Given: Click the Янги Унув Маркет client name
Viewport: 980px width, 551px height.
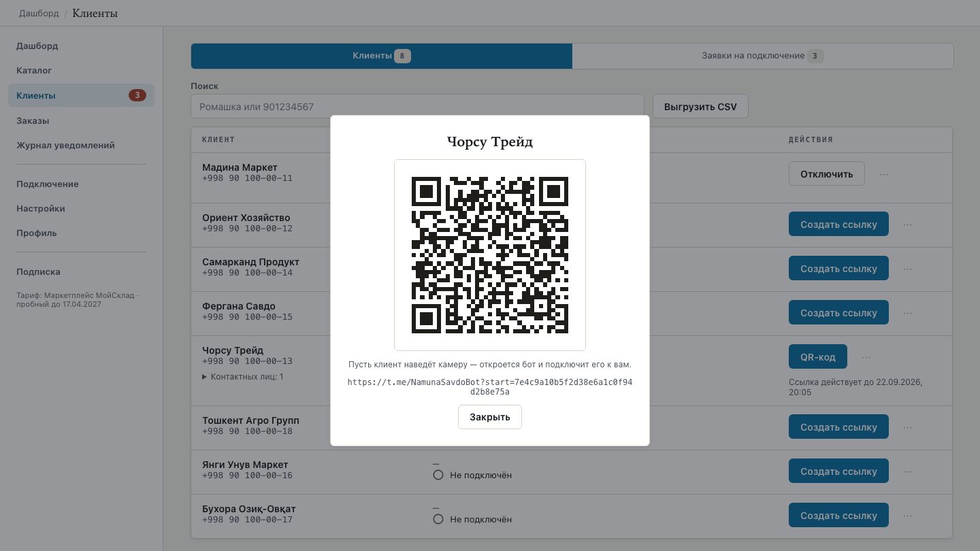Looking at the screenshot, I should click(245, 465).
